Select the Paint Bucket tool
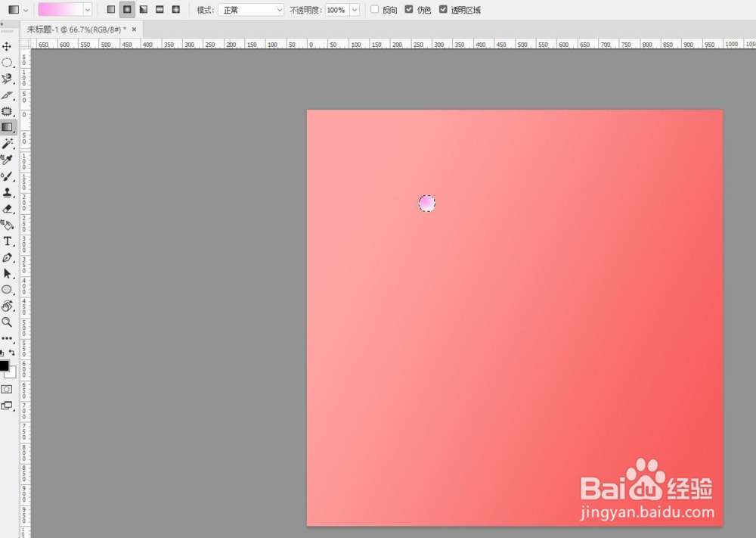The width and height of the screenshot is (756, 538). click(7, 225)
